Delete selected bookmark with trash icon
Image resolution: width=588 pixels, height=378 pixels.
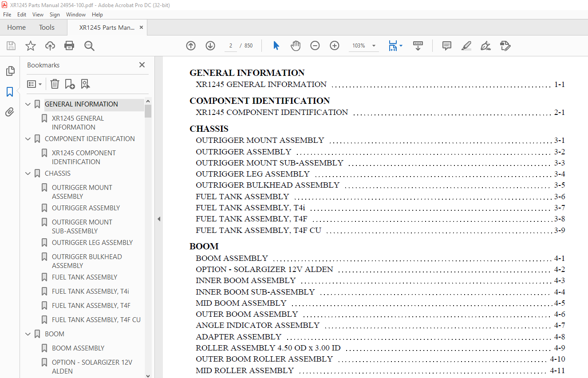click(55, 84)
